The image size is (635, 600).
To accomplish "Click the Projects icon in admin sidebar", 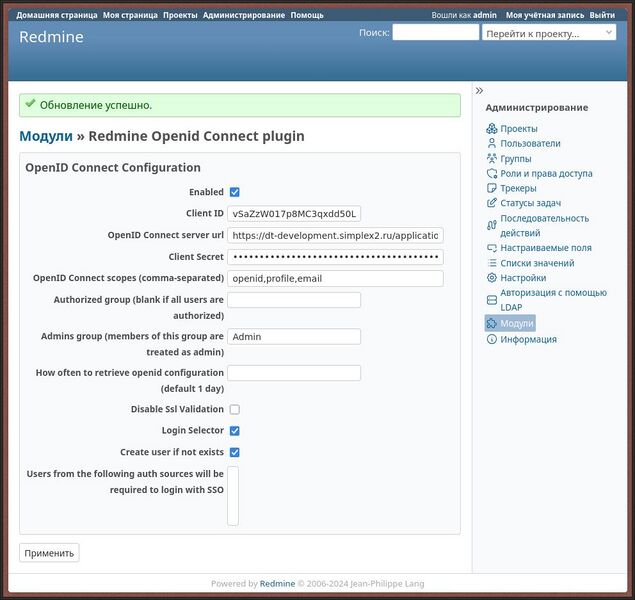I will pyautogui.click(x=491, y=129).
